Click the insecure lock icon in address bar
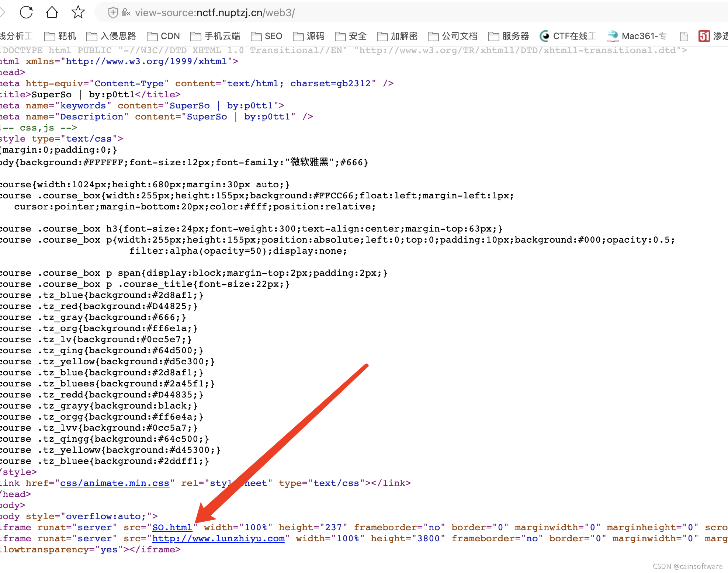This screenshot has width=728, height=573. pos(126,13)
